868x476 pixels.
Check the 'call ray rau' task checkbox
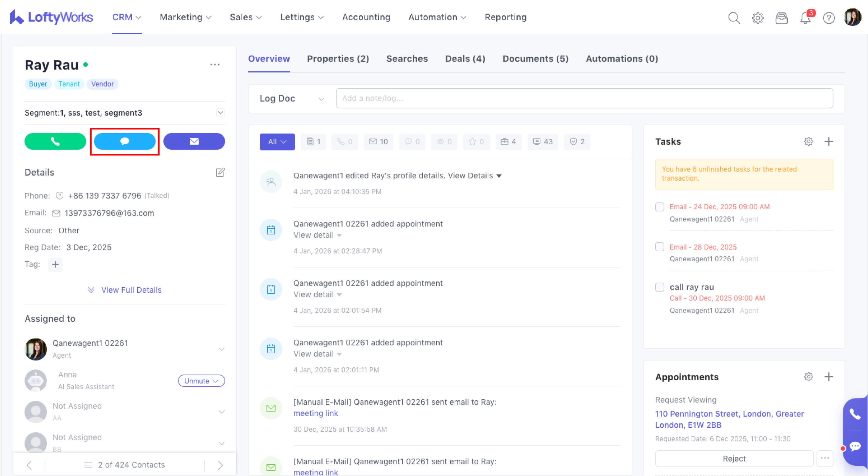[659, 287]
